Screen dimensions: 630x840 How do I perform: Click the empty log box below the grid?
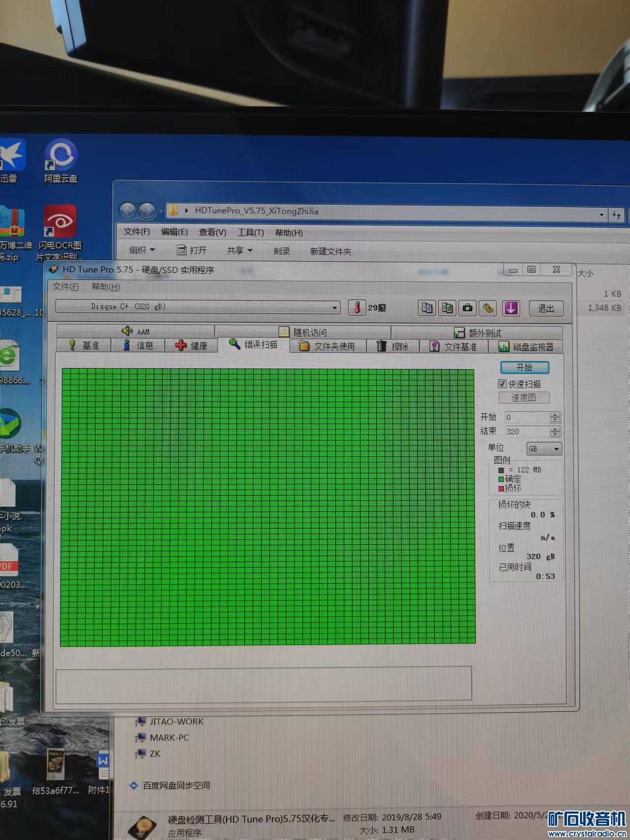pyautogui.click(x=264, y=684)
